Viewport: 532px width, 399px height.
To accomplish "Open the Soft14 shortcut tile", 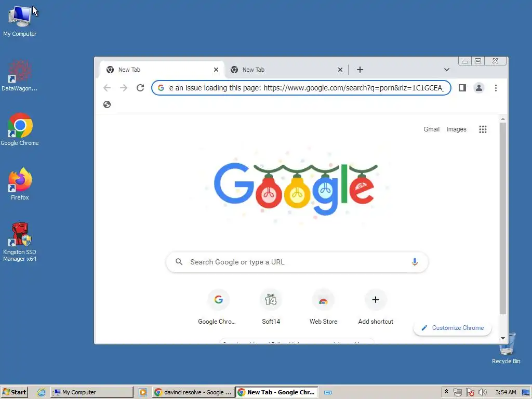I will click(271, 307).
